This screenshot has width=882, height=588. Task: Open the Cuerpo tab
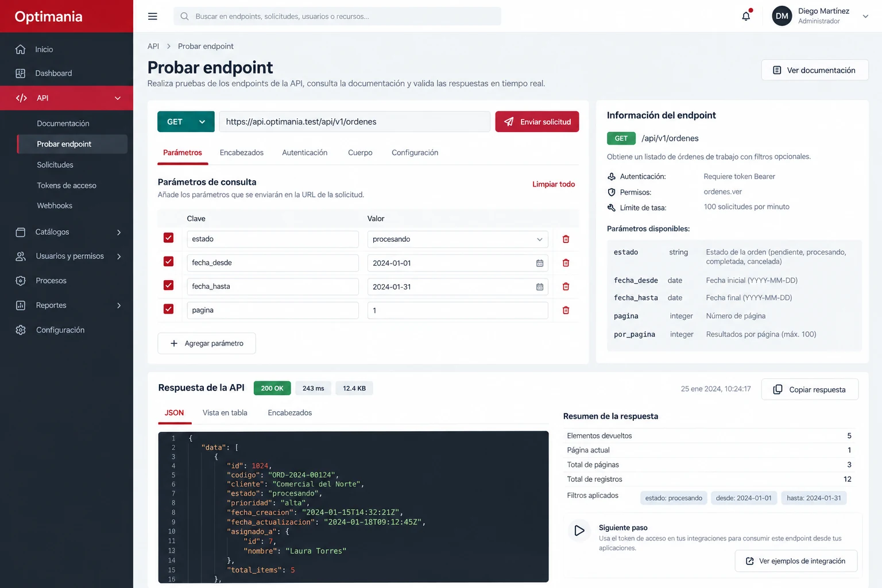[360, 153]
